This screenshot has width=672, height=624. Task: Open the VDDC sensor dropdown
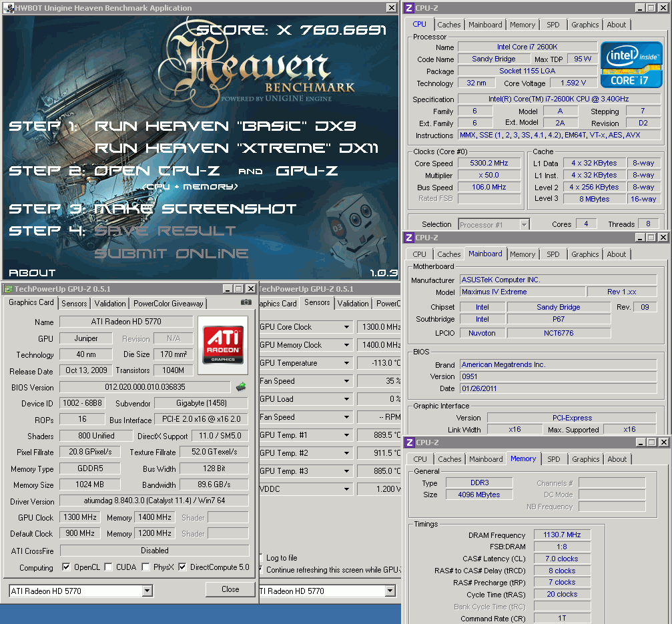[x=346, y=489]
